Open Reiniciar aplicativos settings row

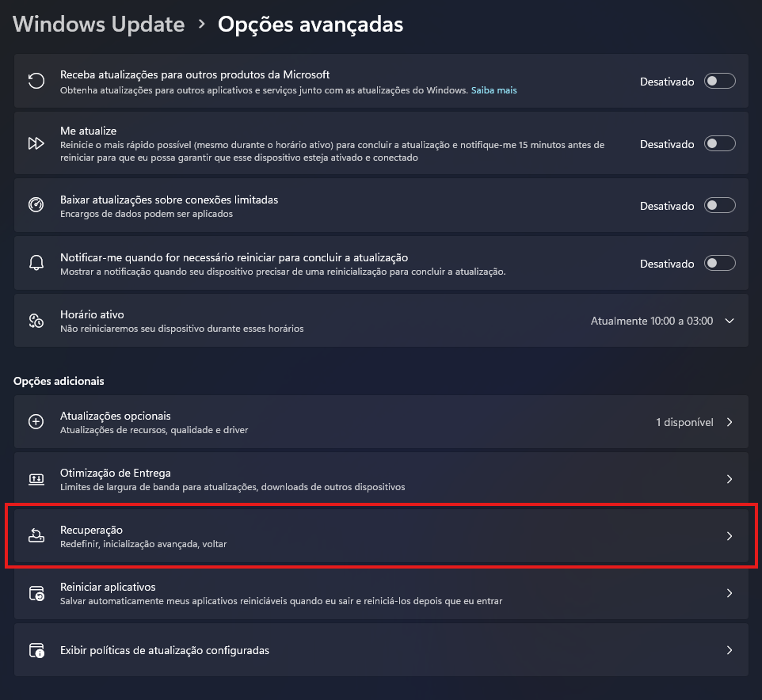[380, 593]
